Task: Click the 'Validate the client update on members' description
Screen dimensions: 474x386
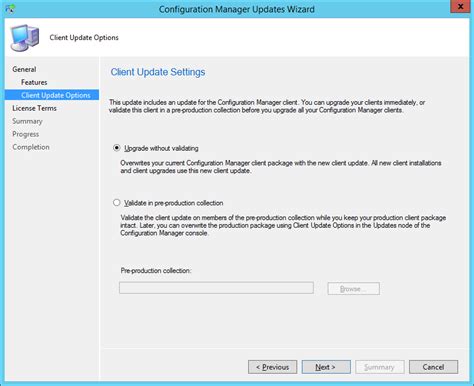Action: [x=283, y=225]
